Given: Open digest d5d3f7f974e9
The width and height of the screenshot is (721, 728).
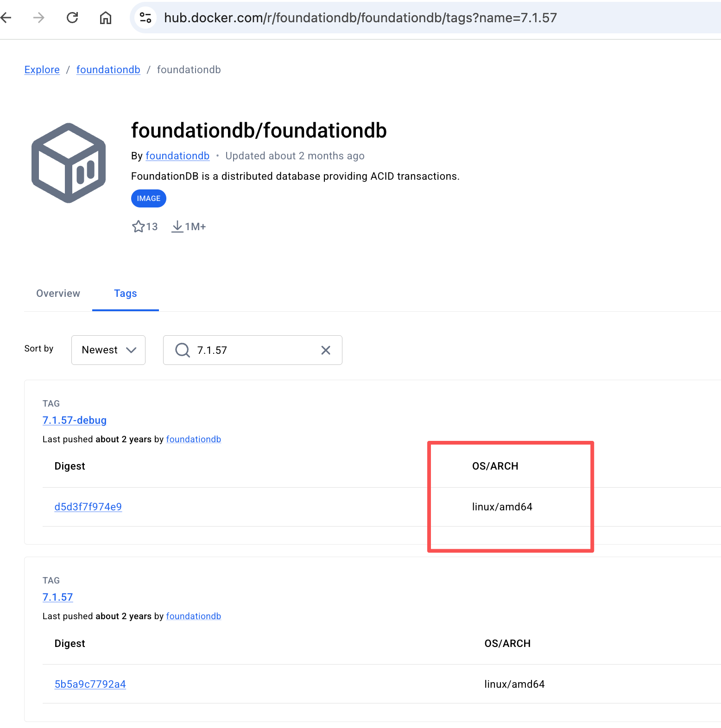Looking at the screenshot, I should point(88,507).
